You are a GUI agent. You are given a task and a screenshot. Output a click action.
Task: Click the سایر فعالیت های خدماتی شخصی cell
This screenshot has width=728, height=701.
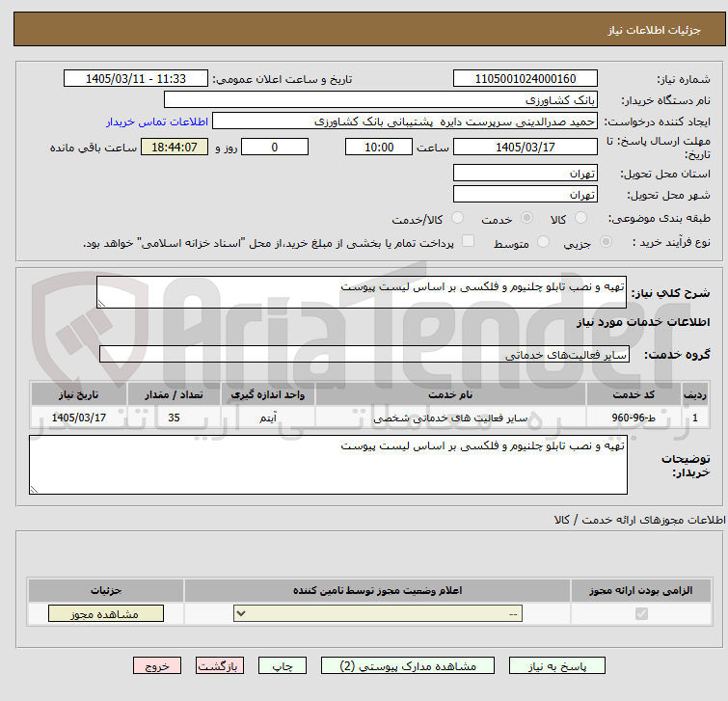pyautogui.click(x=450, y=418)
